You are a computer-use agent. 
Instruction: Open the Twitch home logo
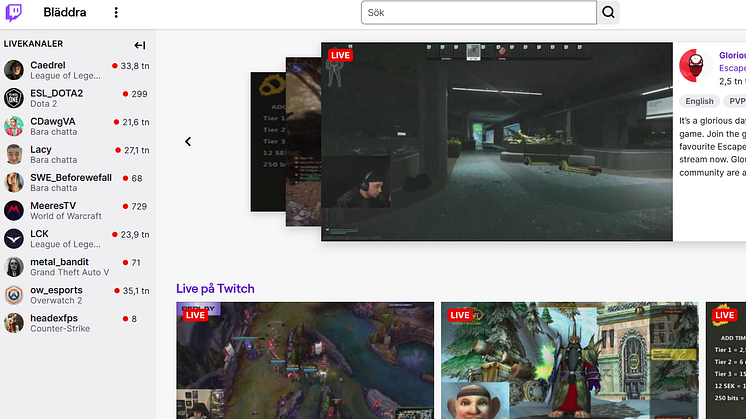click(13, 12)
